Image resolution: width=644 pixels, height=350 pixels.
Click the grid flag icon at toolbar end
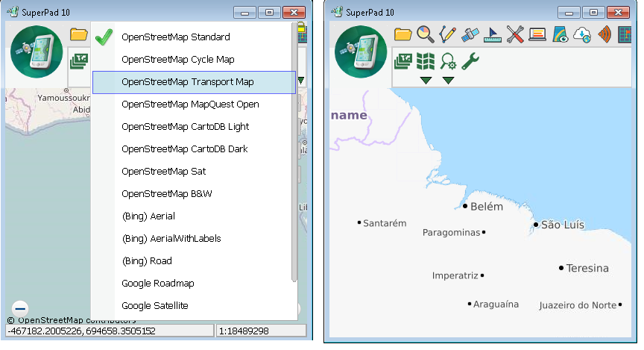625,34
